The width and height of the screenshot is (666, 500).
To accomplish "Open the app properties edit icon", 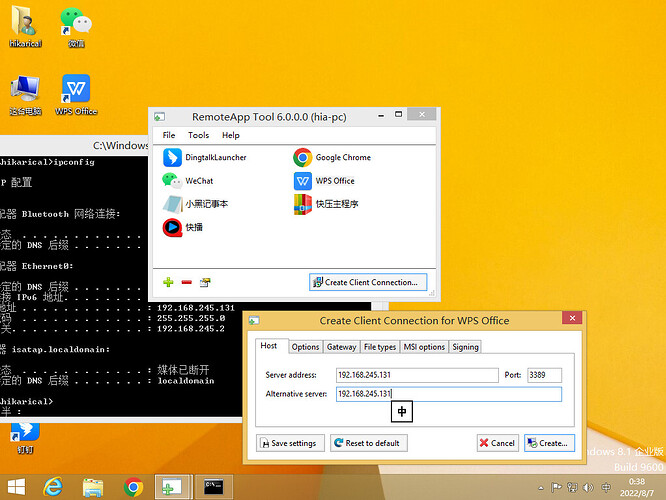I will coord(205,282).
